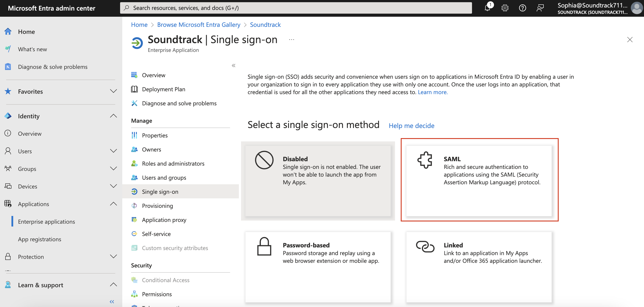Open App registrations in sidebar

tap(40, 239)
